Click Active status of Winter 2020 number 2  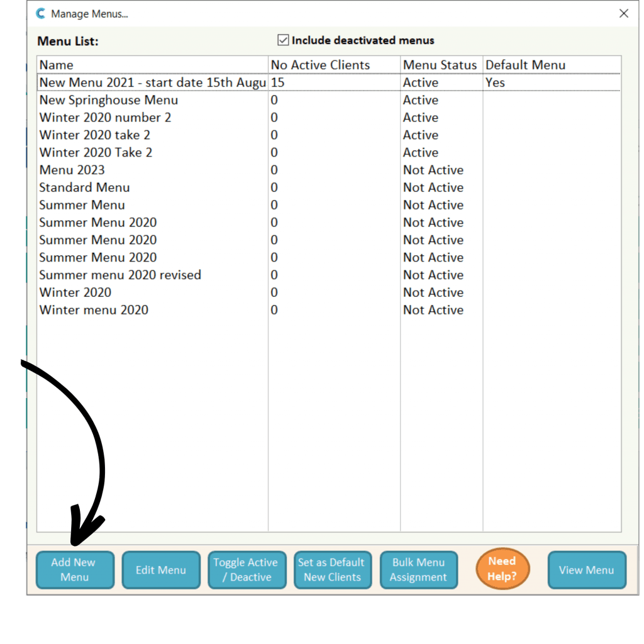coord(421,118)
